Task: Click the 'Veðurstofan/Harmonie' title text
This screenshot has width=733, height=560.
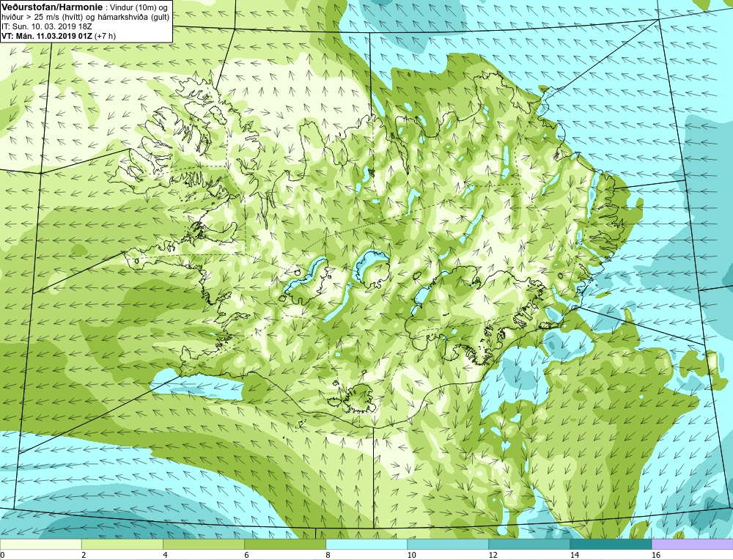Action: point(51,7)
